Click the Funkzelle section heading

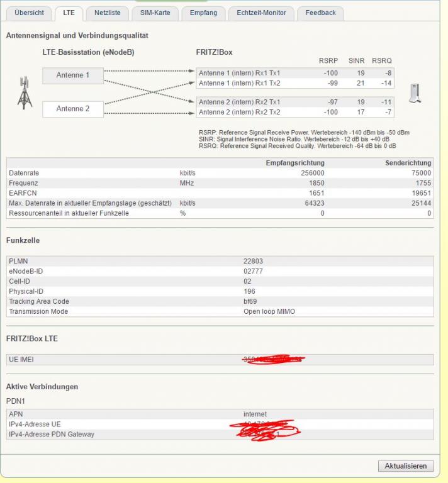(x=23, y=241)
